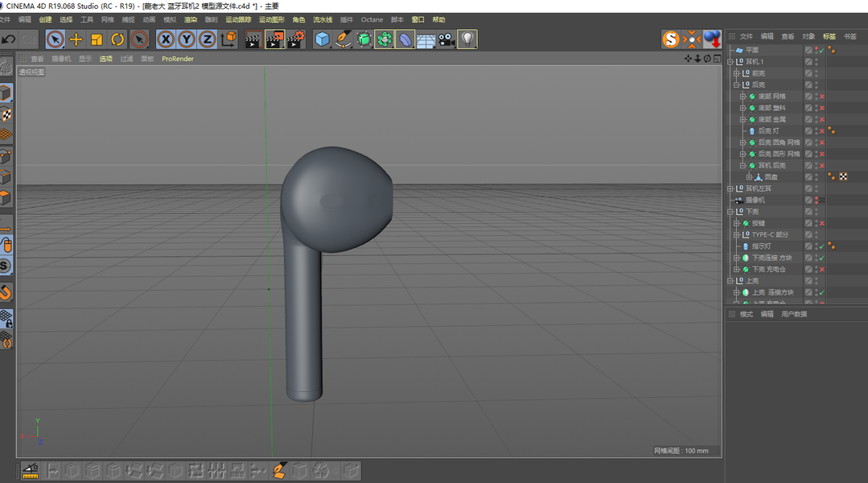Open the 创建 menu

coord(45,19)
